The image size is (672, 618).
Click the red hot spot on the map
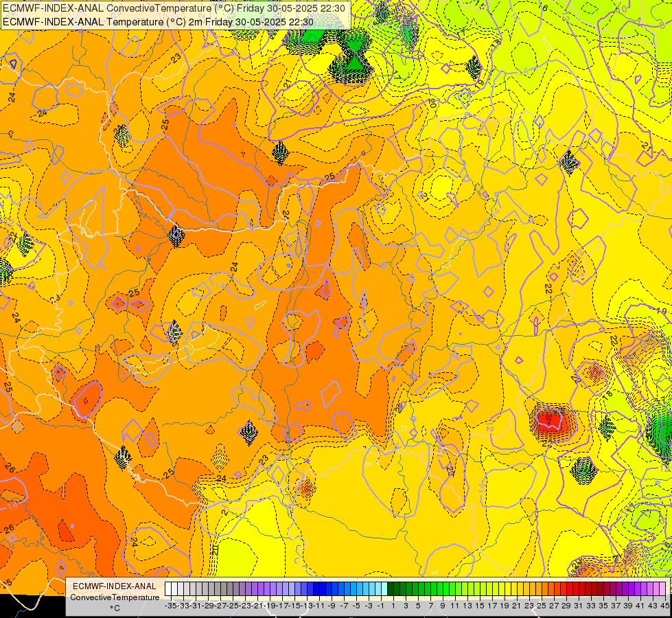coord(553,421)
